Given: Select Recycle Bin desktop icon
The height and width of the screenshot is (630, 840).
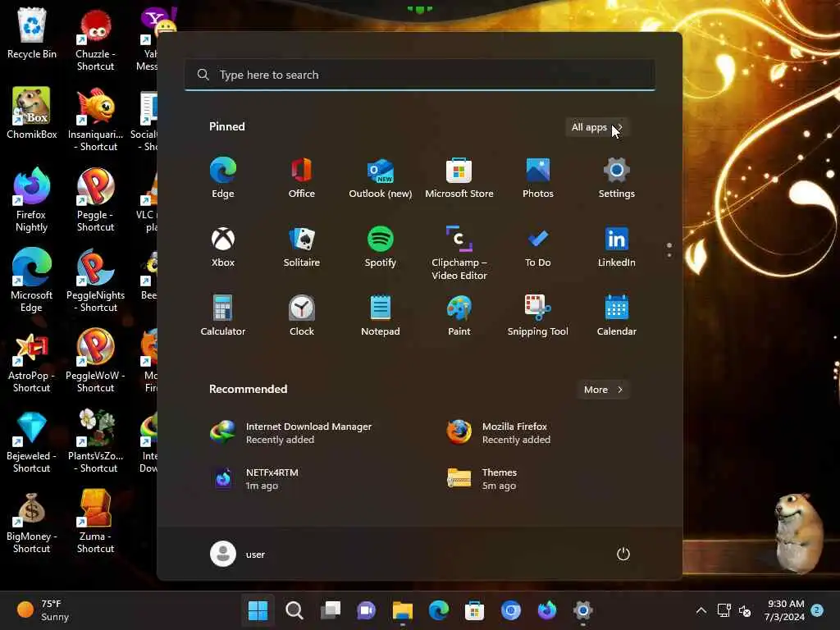Looking at the screenshot, I should pyautogui.click(x=32, y=33).
